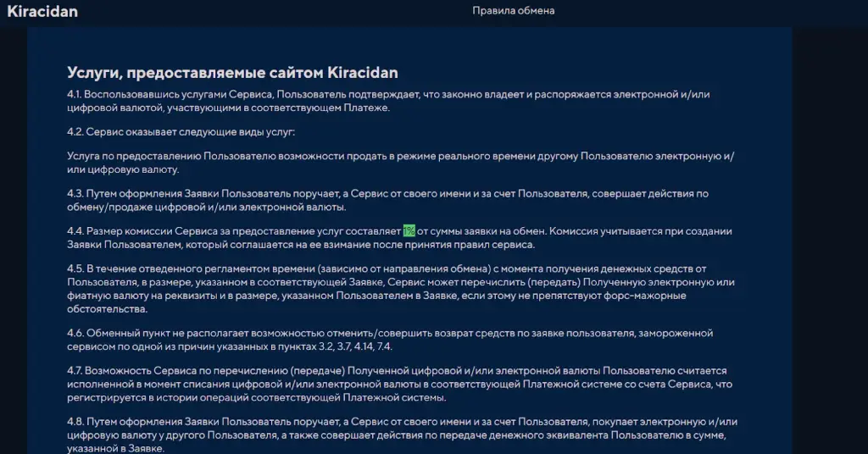Click paragraph 4.3 Путем оформления Заявки
Screen dimensions: 868x454
(x=387, y=200)
